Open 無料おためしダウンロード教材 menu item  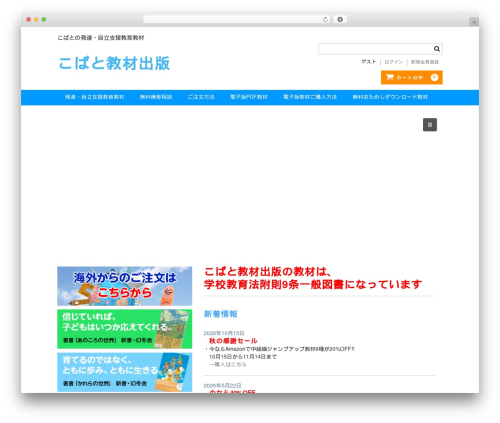(x=390, y=97)
